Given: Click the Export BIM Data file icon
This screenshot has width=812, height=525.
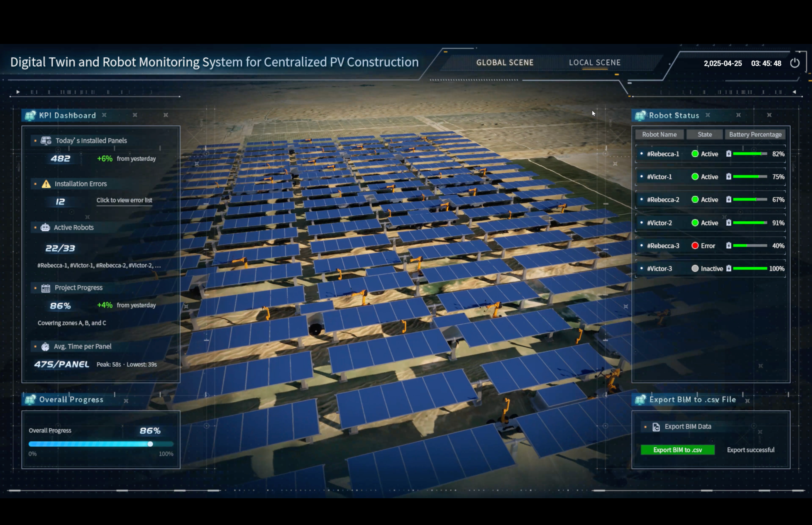Looking at the screenshot, I should (656, 427).
